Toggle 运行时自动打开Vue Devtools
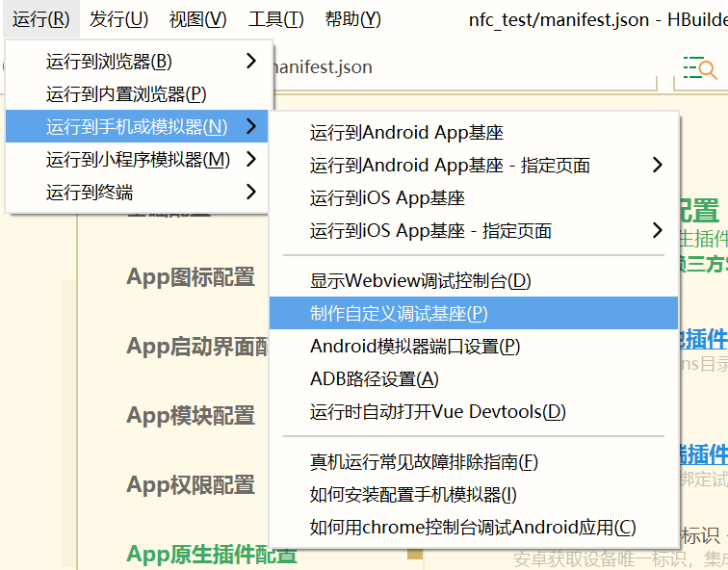Screen dimensions: 728x570 438,412
